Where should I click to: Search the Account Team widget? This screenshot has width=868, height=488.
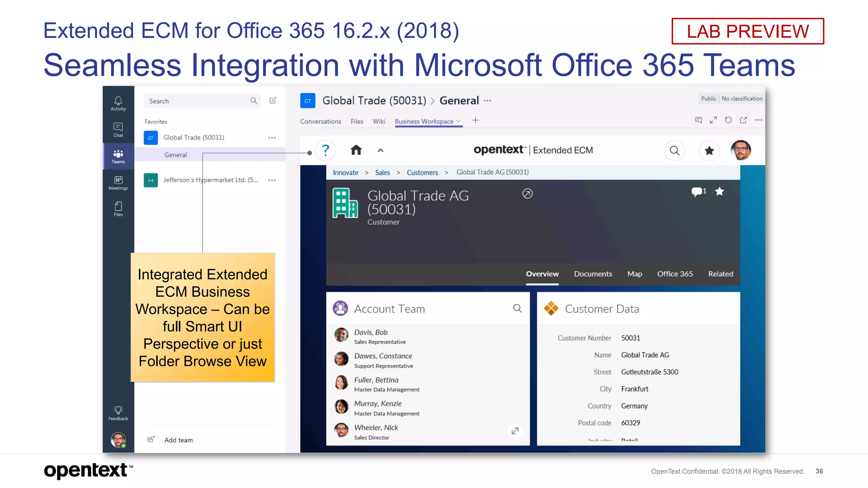coord(517,308)
